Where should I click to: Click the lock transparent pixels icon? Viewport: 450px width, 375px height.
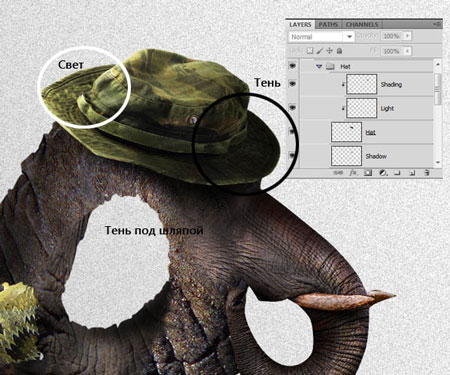click(310, 51)
